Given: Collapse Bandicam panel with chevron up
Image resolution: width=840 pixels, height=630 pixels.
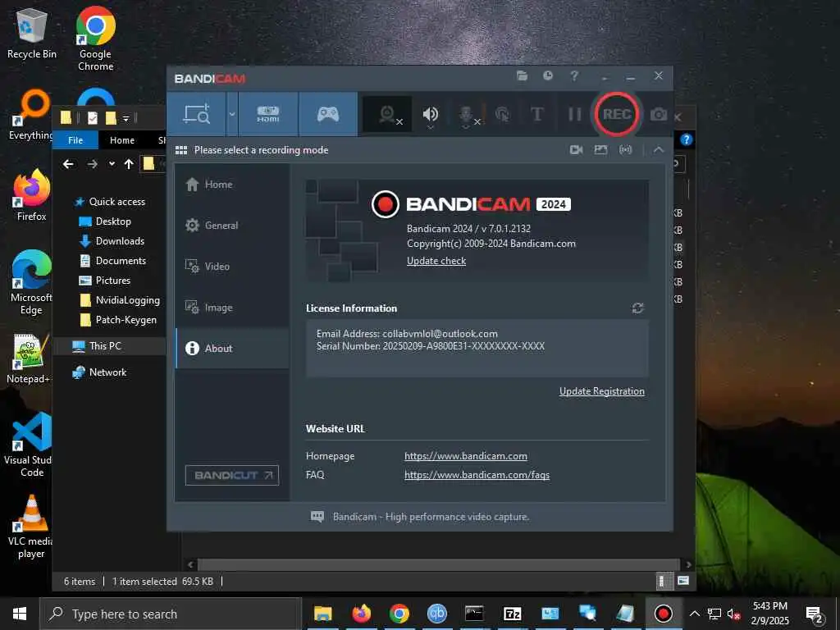Looking at the screenshot, I should tap(659, 149).
